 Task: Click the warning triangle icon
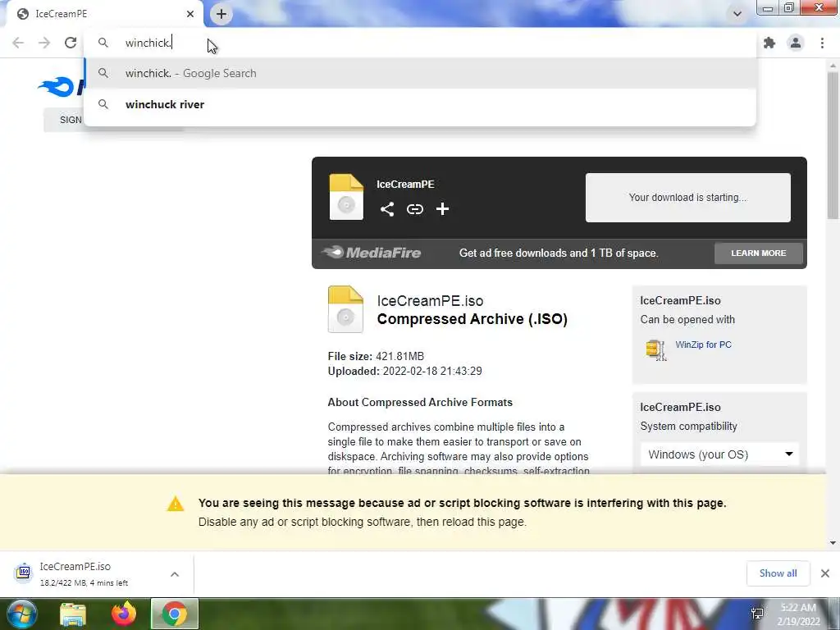pyautogui.click(x=176, y=504)
